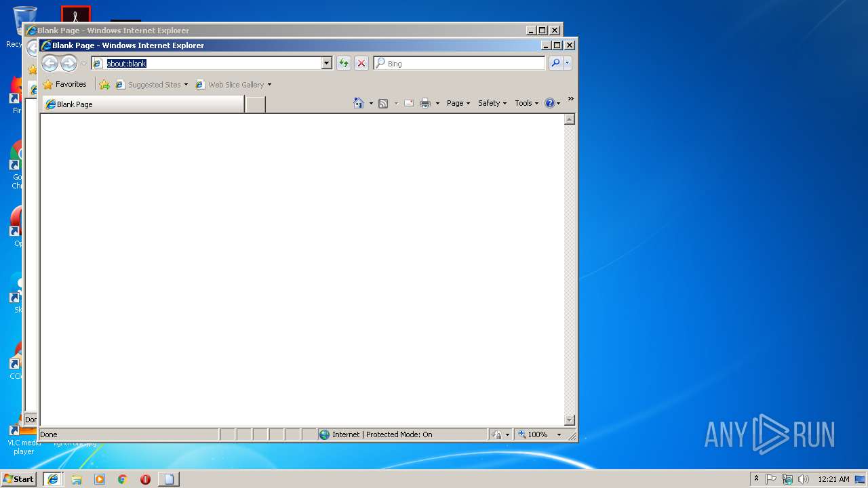The height and width of the screenshot is (488, 868).
Task: Click the network tray icon
Action: (x=787, y=479)
